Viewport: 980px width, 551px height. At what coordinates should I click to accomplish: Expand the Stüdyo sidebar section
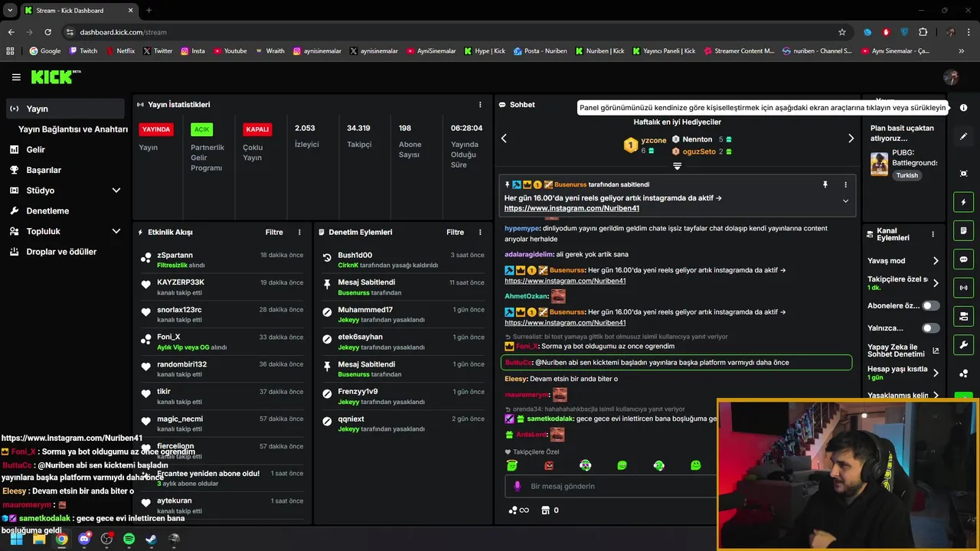click(116, 191)
